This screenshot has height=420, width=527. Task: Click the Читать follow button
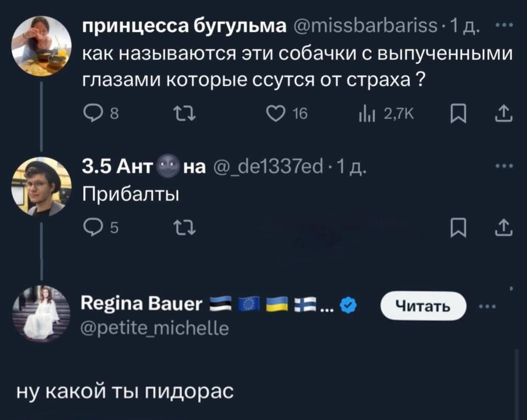(423, 305)
